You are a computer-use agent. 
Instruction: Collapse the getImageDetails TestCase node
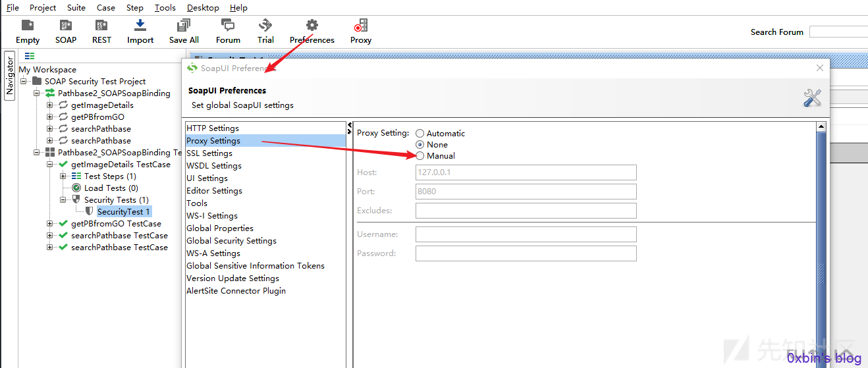(50, 164)
